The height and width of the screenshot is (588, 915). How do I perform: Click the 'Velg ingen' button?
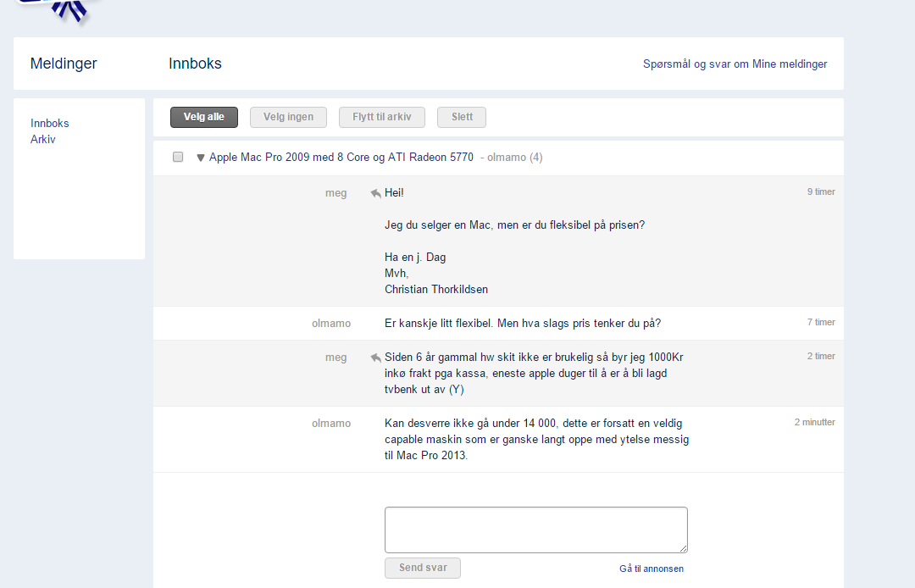[x=288, y=117]
